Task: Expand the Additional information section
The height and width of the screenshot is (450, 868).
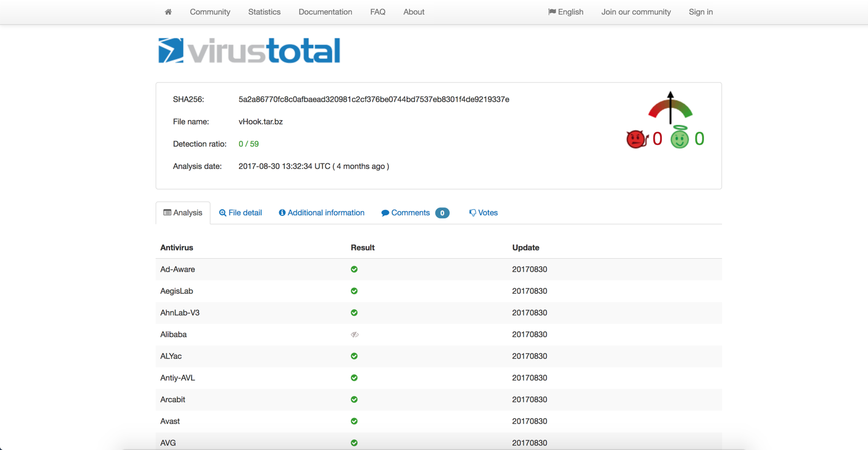Action: pos(321,212)
